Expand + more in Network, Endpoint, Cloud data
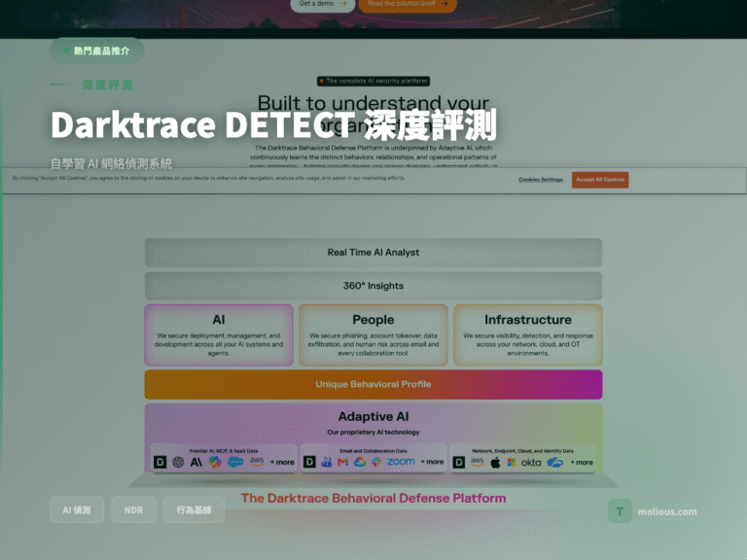 click(x=582, y=462)
